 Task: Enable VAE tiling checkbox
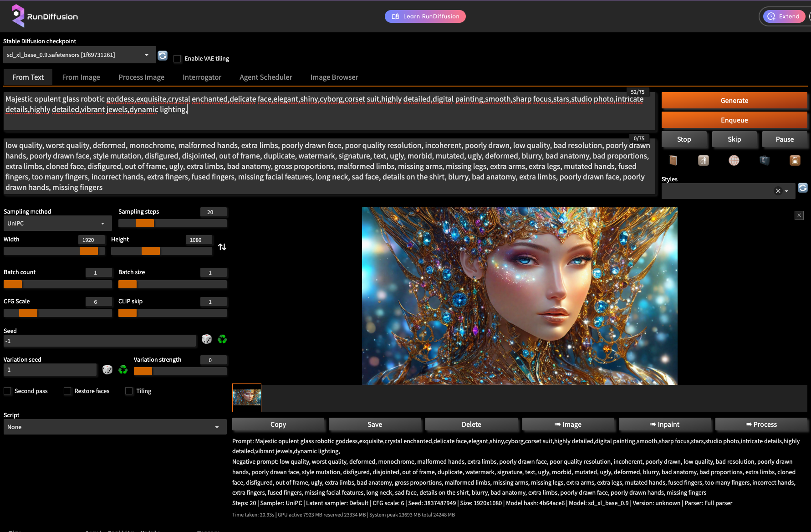click(177, 59)
